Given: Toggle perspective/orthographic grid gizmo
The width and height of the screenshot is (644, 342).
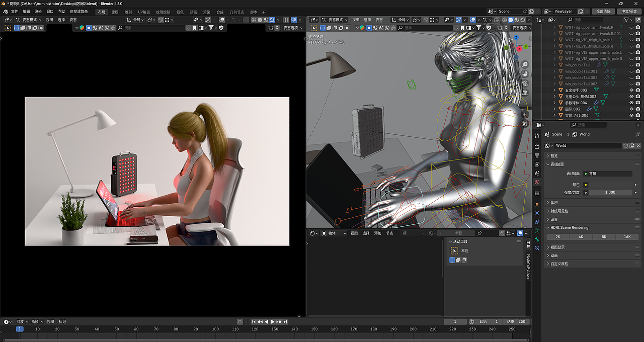Looking at the screenshot, I should coord(525,93).
